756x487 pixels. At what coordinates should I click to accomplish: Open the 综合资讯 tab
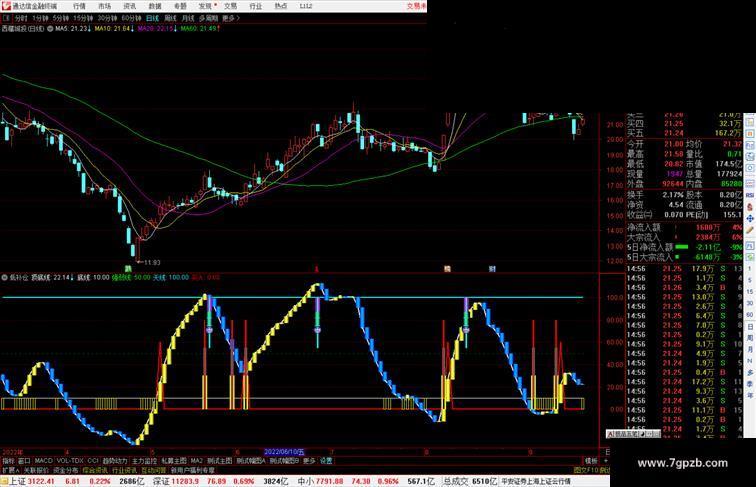pos(95,470)
